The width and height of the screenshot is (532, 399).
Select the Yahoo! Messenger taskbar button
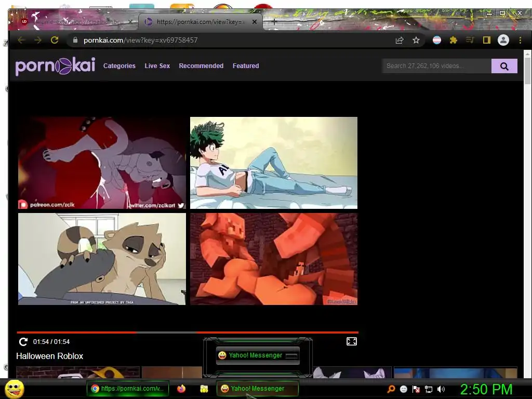coord(258,389)
